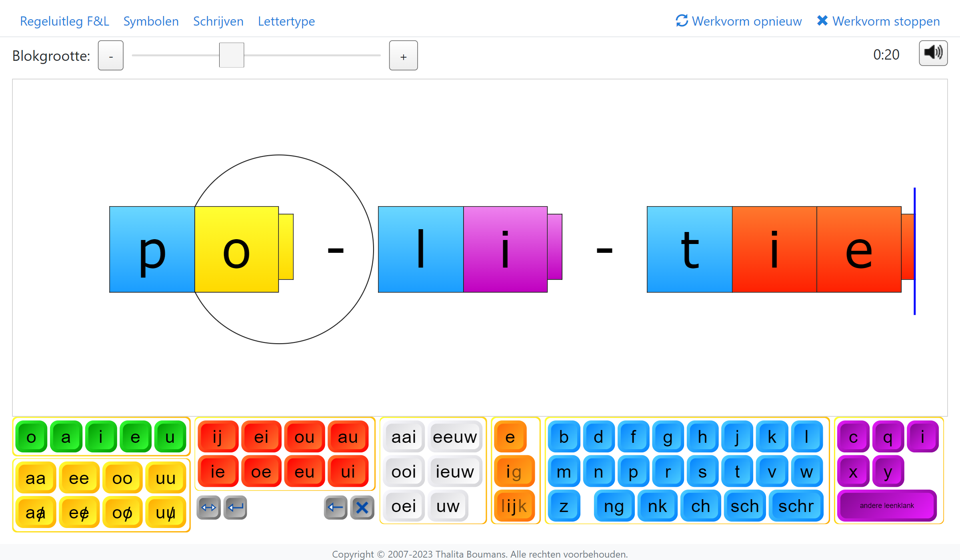The image size is (960, 560).
Task: Click the yellow 'o' block in the word
Action: click(x=236, y=250)
